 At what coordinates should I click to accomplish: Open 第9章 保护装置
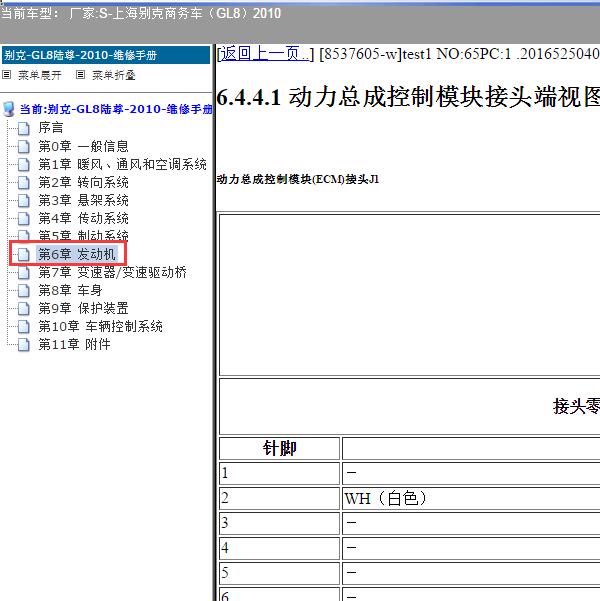(x=83, y=308)
